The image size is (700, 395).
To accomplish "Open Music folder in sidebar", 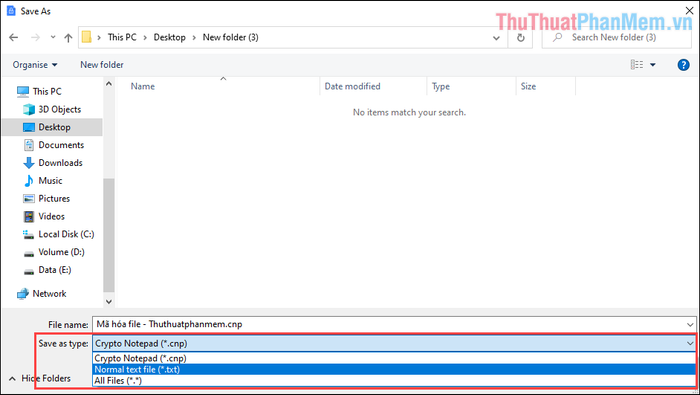I will pos(43,181).
